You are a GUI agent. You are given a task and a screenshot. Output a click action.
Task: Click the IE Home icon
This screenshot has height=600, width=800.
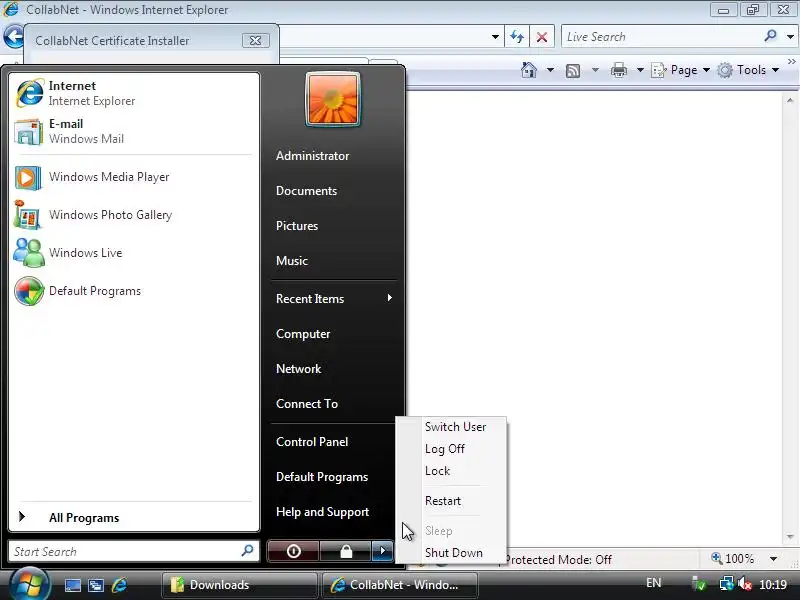point(529,69)
